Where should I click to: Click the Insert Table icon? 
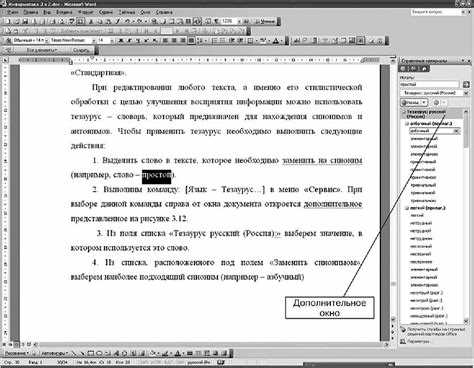tap(171, 21)
